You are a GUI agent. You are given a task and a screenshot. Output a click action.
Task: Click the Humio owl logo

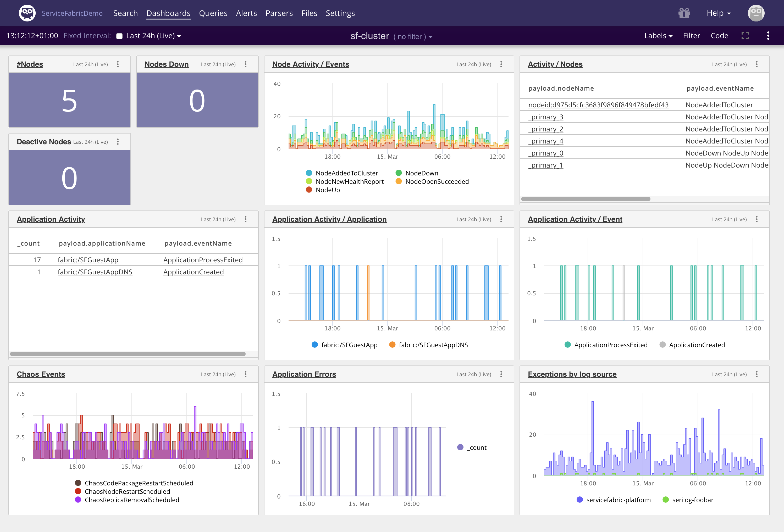pyautogui.click(x=27, y=13)
